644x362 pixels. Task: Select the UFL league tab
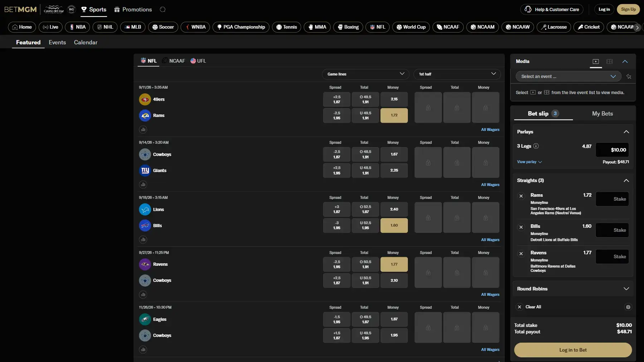(x=198, y=61)
